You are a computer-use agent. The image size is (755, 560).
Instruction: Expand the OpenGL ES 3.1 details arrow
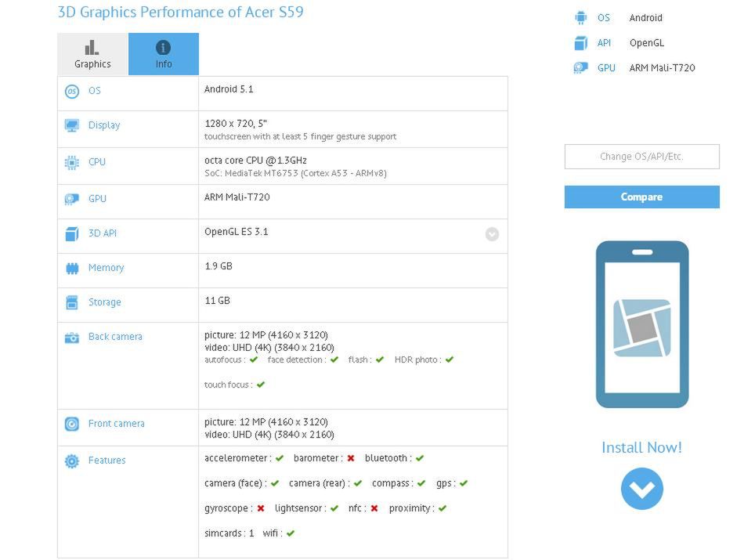pyautogui.click(x=492, y=234)
